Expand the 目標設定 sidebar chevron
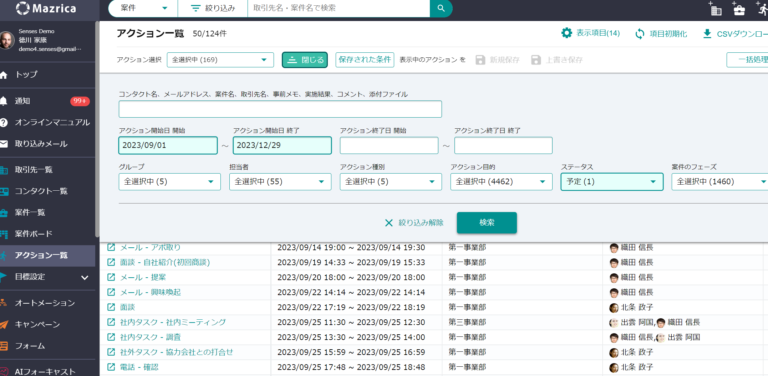This screenshot has height=376, width=768. 85,278
